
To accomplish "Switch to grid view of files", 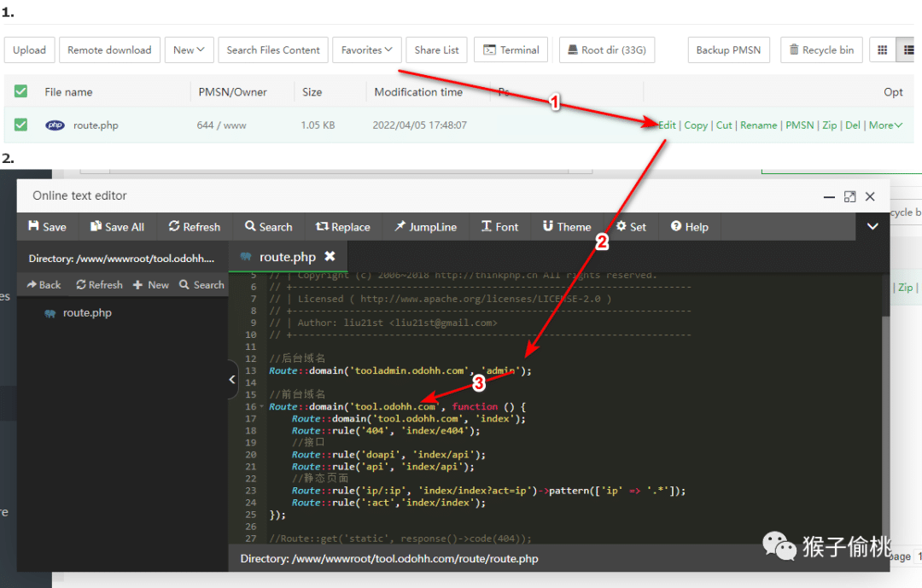I will click(883, 50).
